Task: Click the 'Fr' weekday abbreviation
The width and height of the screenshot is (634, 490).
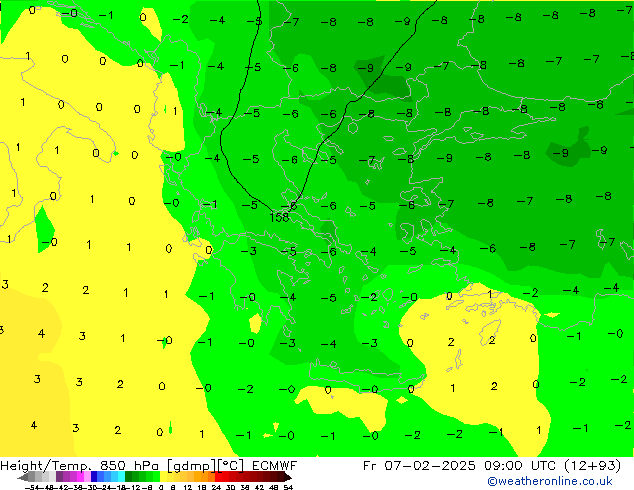Action: pyautogui.click(x=370, y=465)
